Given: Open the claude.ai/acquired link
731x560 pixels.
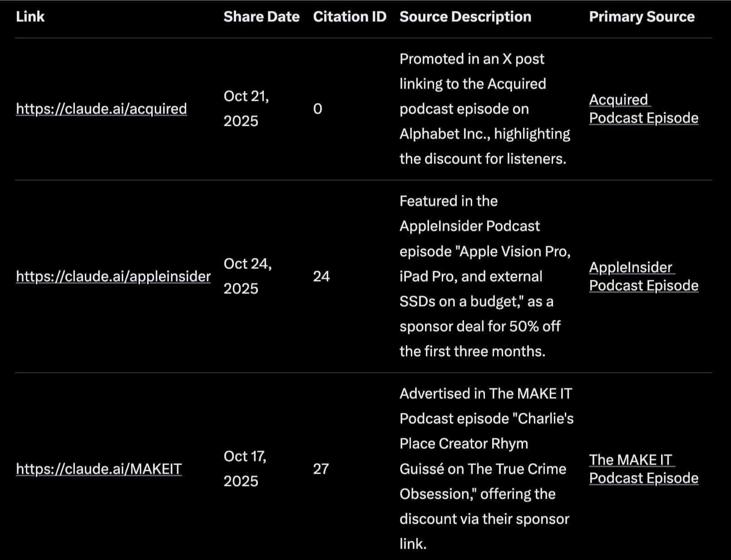Looking at the screenshot, I should [101, 109].
